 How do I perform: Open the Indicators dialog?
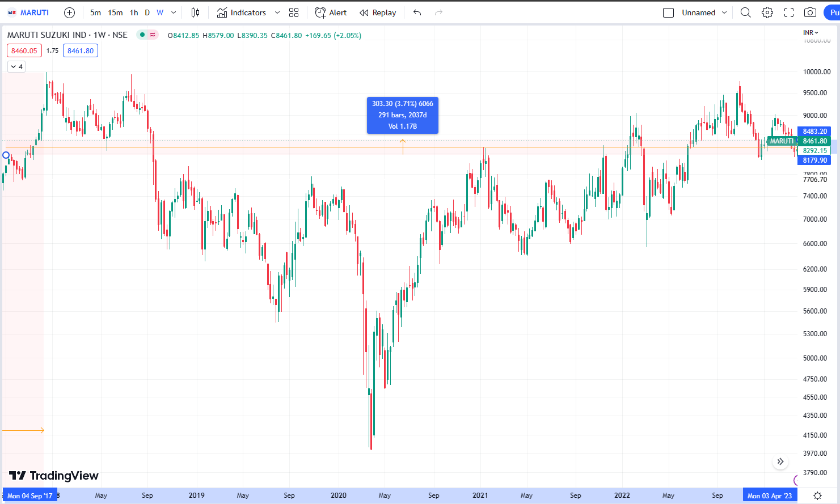pyautogui.click(x=242, y=12)
